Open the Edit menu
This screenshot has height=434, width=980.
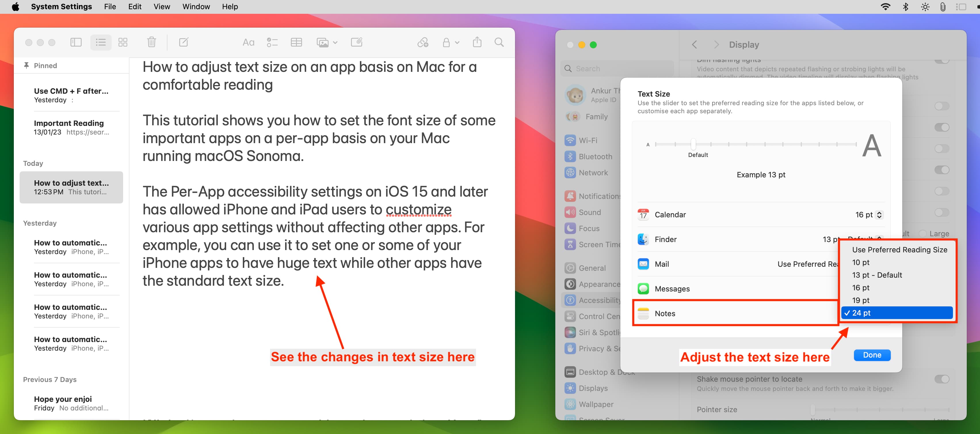pyautogui.click(x=135, y=6)
